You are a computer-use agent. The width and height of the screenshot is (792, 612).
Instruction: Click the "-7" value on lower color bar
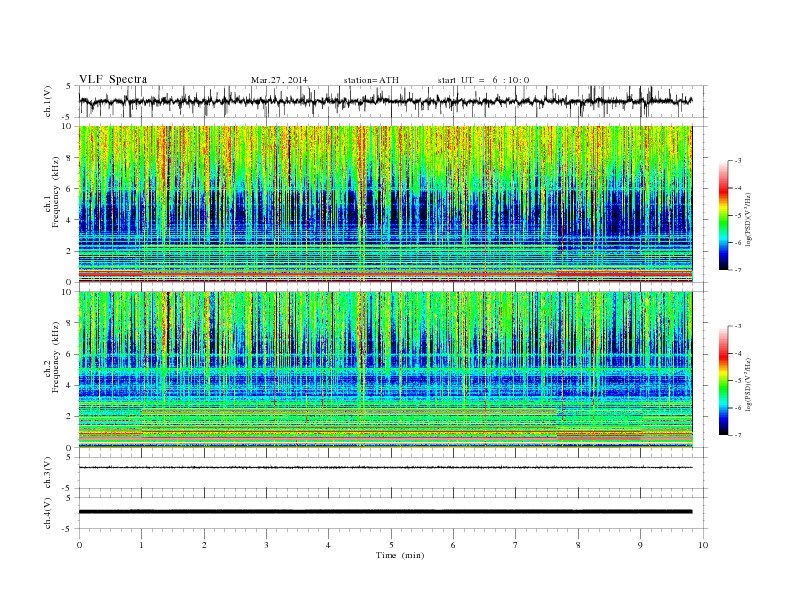737,435
